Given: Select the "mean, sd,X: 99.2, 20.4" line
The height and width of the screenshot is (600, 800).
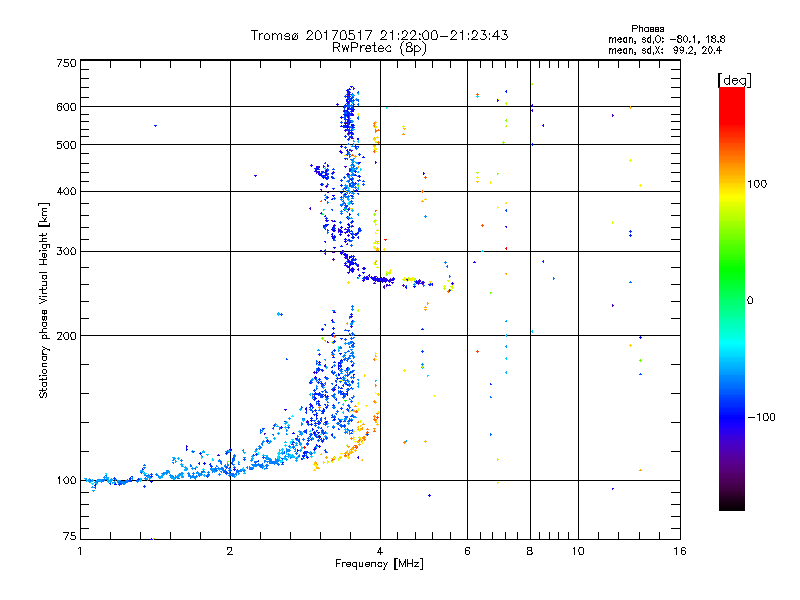Looking at the screenshot, I should click(x=665, y=50).
